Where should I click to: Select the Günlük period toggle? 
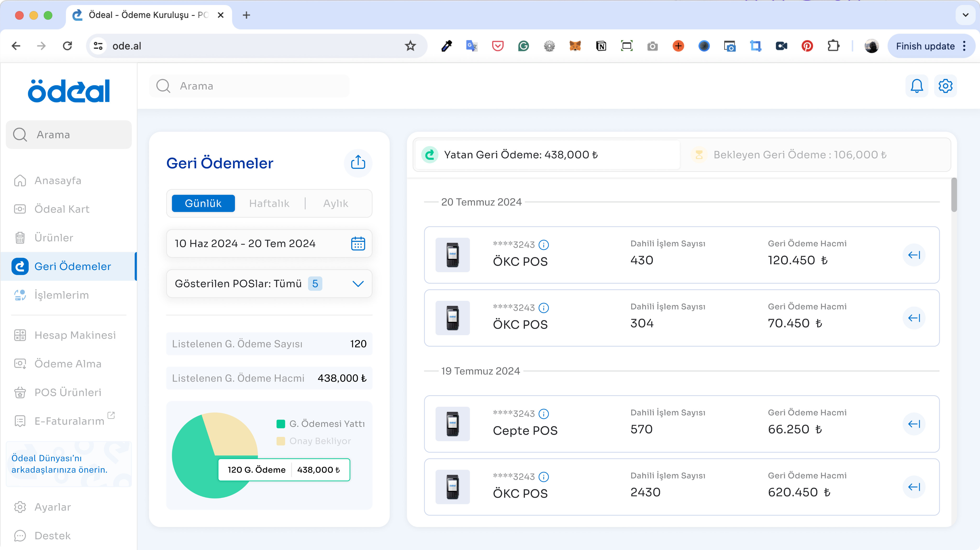pos(203,203)
